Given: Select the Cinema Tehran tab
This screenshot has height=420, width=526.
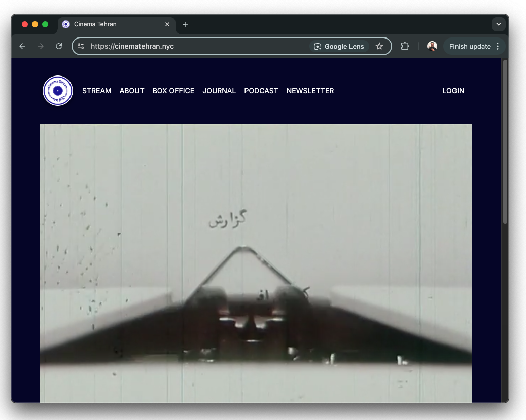Looking at the screenshot, I should (116, 24).
